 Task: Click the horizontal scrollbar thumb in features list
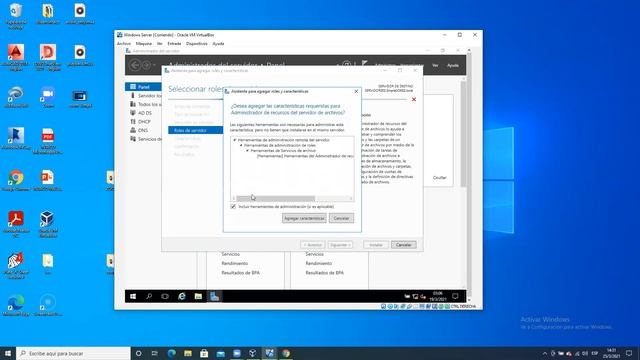pyautogui.click(x=276, y=198)
